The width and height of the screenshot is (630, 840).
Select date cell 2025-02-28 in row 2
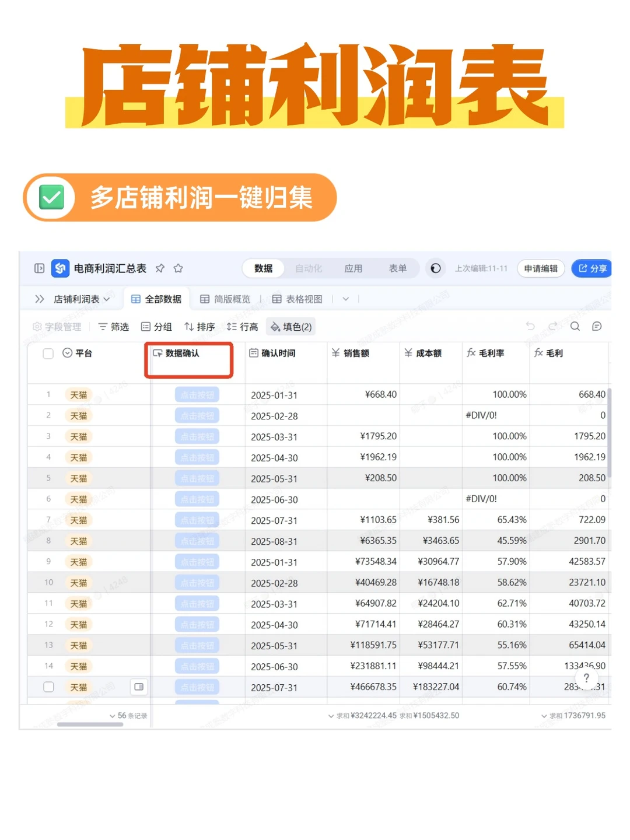point(286,416)
